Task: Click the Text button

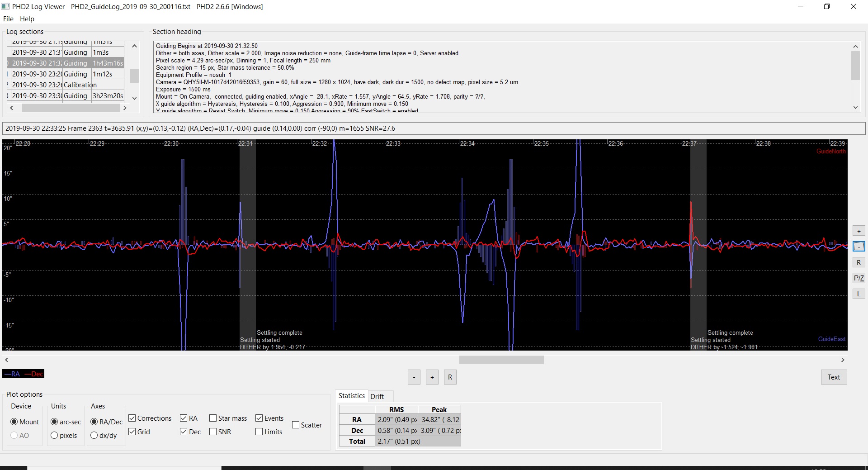Action: pyautogui.click(x=834, y=377)
